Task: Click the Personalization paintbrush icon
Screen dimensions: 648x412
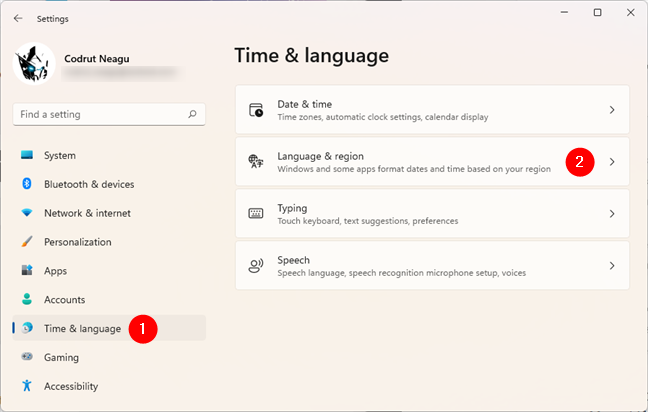Action: coord(27,241)
